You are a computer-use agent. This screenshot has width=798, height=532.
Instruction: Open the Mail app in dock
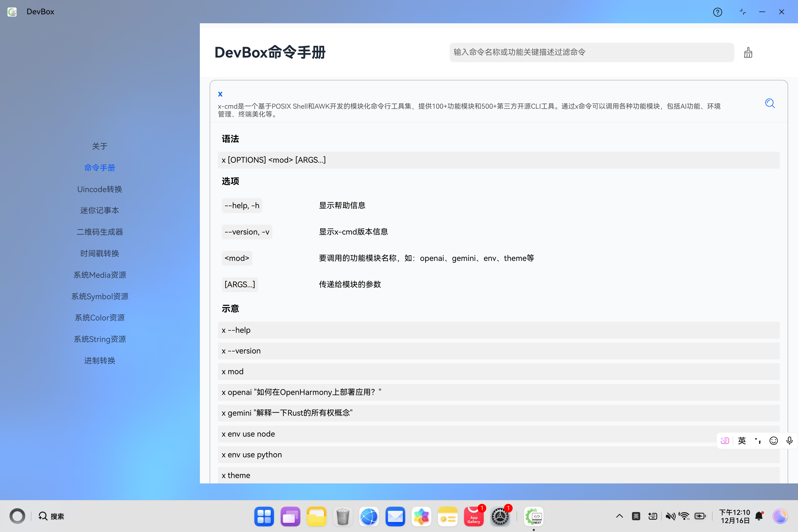395,516
